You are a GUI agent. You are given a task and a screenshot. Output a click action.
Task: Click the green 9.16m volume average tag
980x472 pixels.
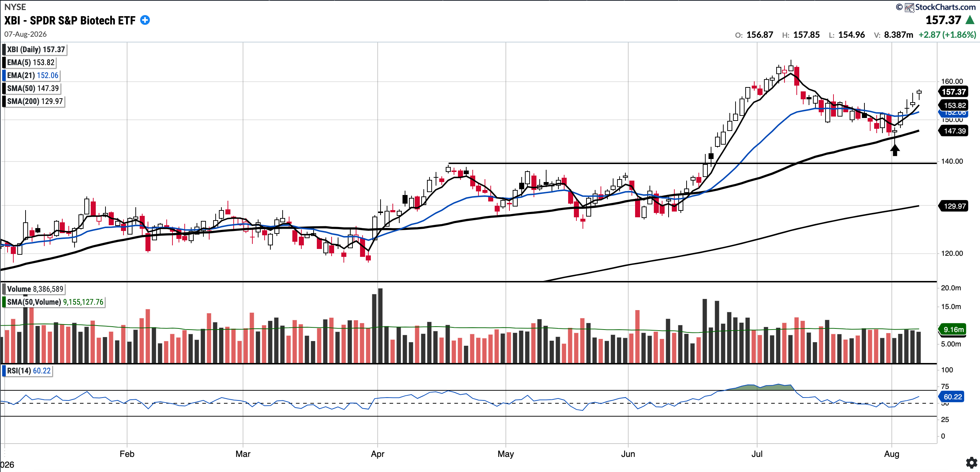953,329
